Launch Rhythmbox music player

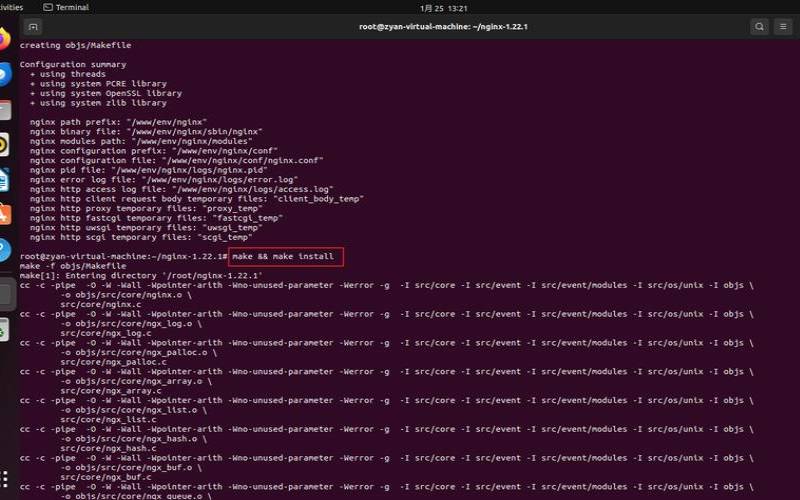[5, 145]
